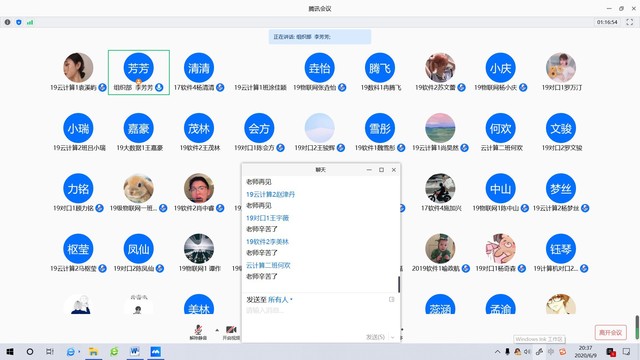The height and width of the screenshot is (360, 640).
Task: Click the muted icon beside 19软件1魏雪彤
Action: pyautogui.click(x=401, y=148)
